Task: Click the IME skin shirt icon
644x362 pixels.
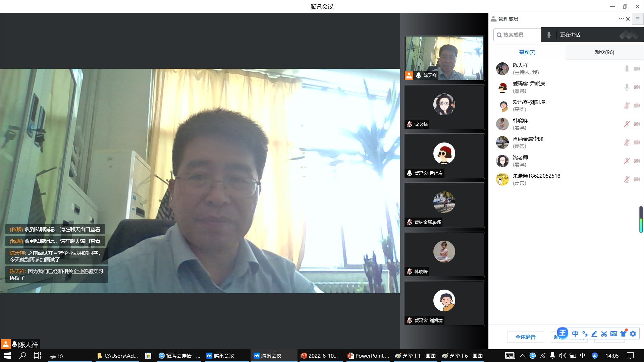Action: [x=623, y=334]
